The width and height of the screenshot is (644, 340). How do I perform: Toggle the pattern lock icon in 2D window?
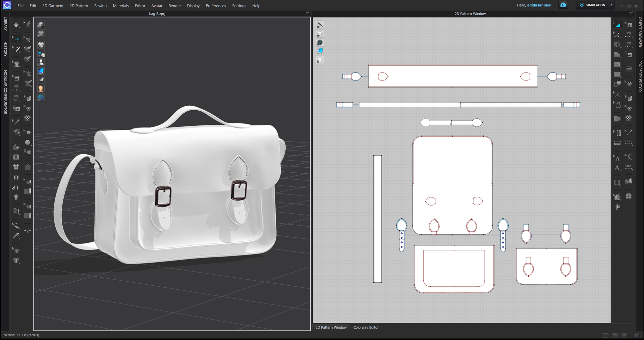point(320,60)
